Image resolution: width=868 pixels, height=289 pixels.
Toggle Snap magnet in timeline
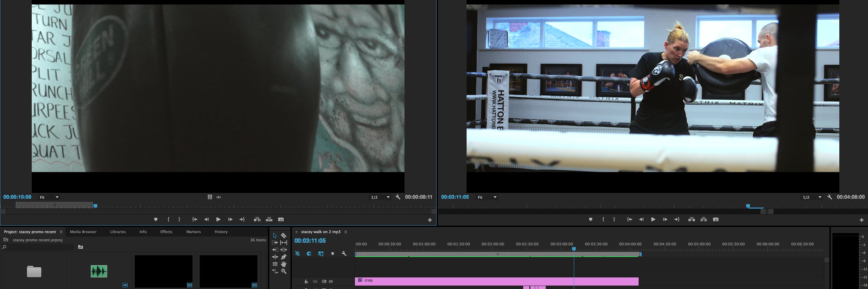click(309, 254)
